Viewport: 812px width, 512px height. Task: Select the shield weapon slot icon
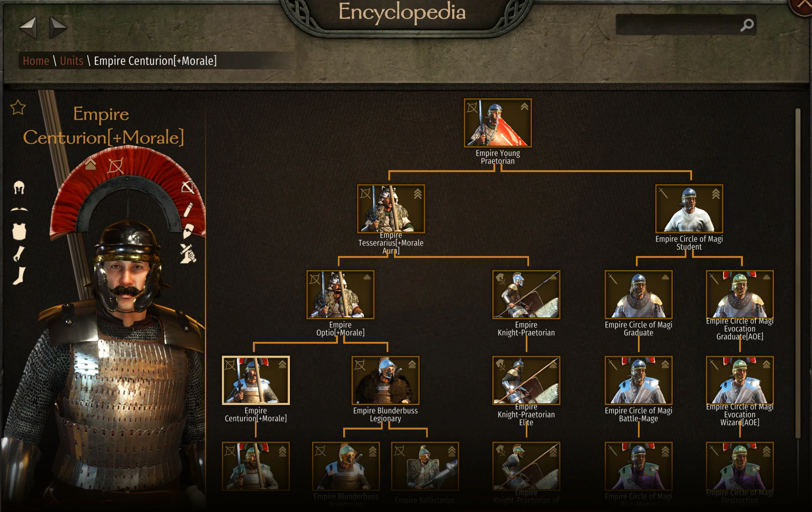(187, 230)
